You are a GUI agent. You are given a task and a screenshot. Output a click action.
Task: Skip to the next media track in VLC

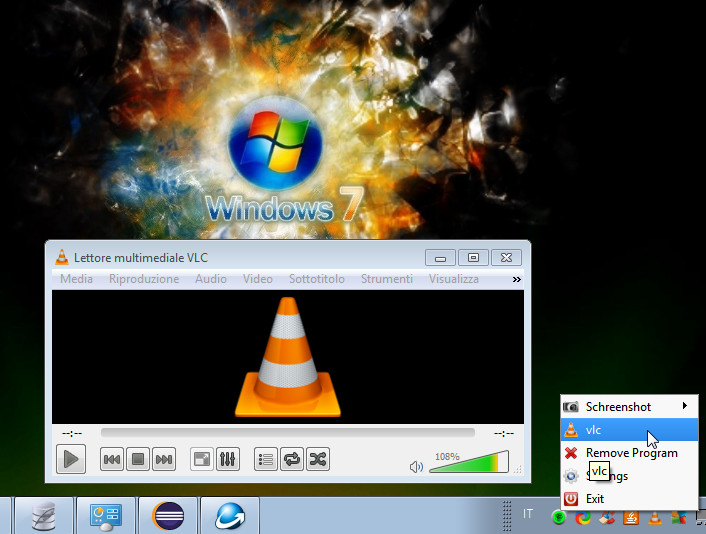tap(164, 459)
